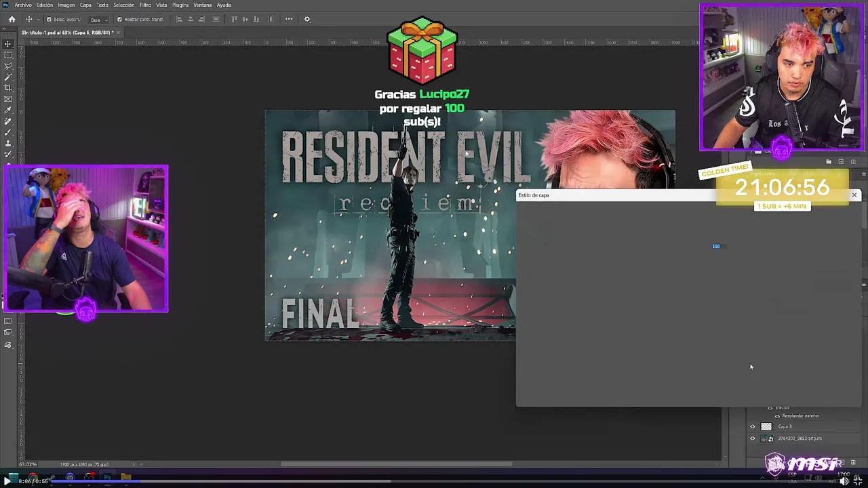Align bottom edges in options bar
The width and height of the screenshot is (868, 488).
[256, 19]
